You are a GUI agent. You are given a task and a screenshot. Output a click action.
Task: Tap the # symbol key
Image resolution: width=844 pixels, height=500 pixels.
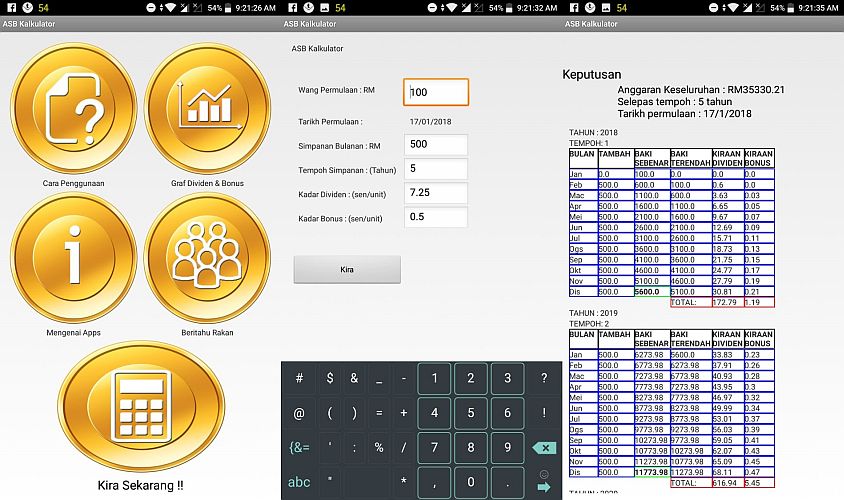coord(299,378)
